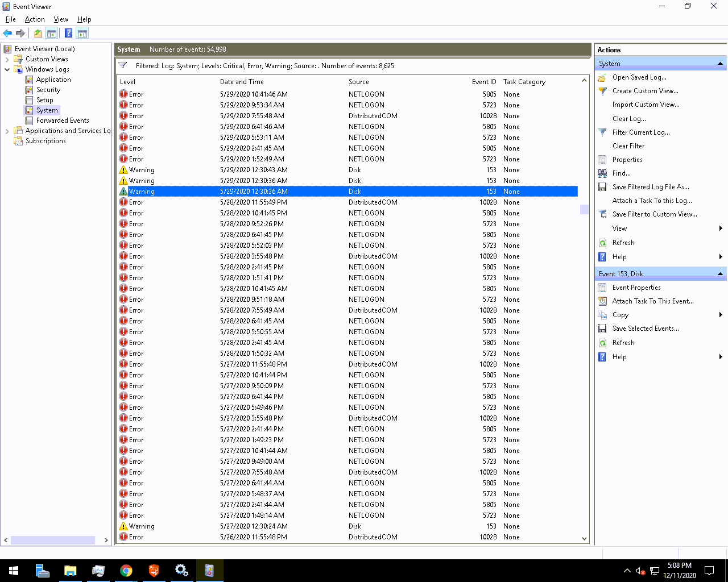Toggle the Action pane show/hide toolbar icon

(x=82, y=33)
